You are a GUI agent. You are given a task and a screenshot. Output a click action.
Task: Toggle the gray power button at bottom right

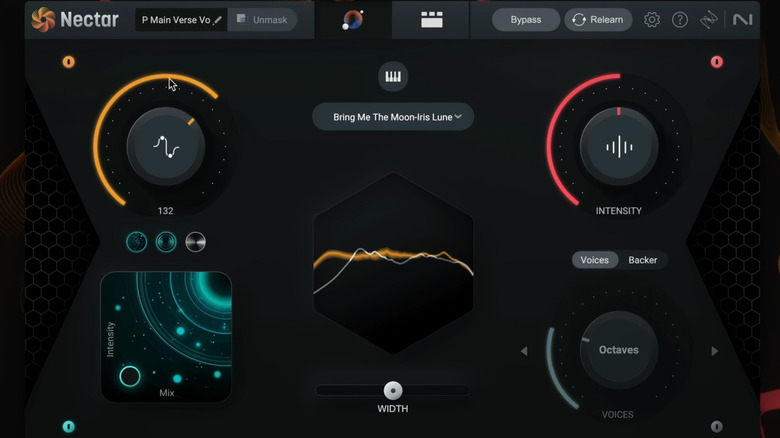point(716,427)
